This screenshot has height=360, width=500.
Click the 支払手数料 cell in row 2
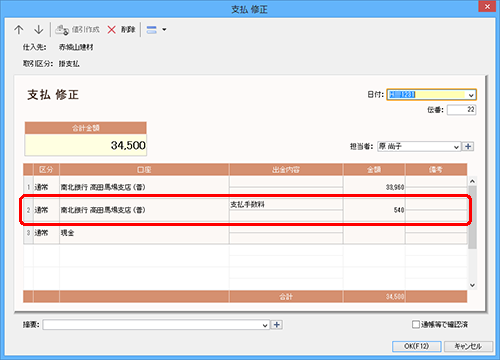(x=286, y=204)
